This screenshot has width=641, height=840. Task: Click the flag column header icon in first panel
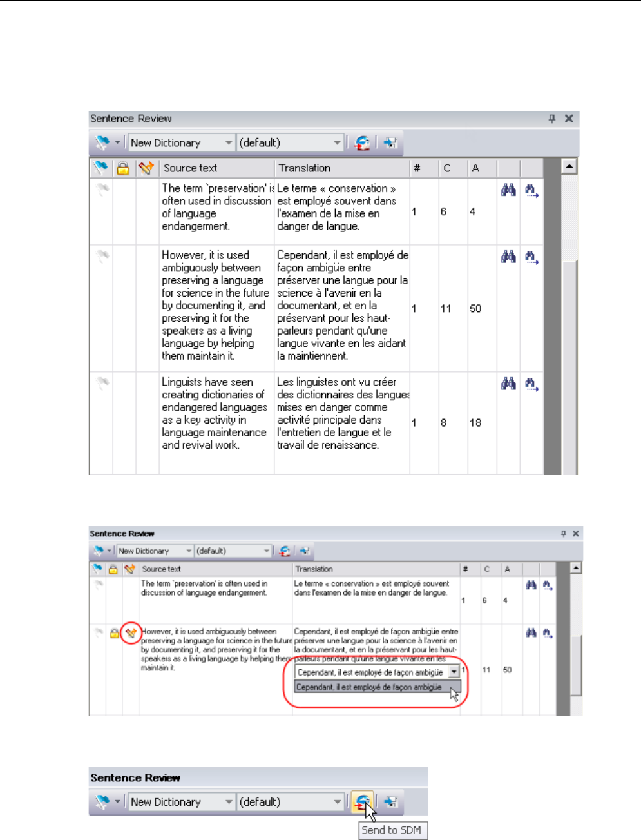pyautogui.click(x=101, y=168)
